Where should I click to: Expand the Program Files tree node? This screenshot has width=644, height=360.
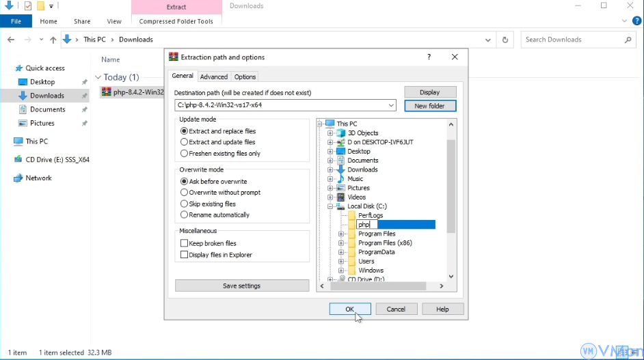(x=341, y=234)
